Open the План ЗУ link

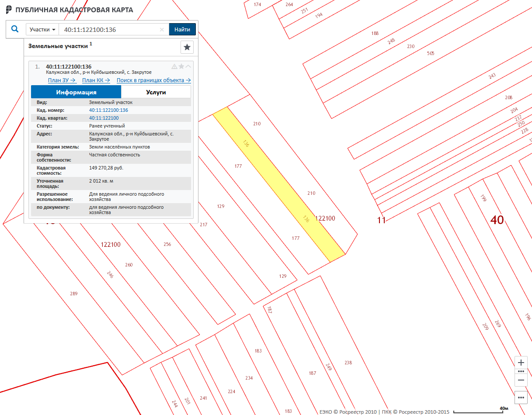62,80
